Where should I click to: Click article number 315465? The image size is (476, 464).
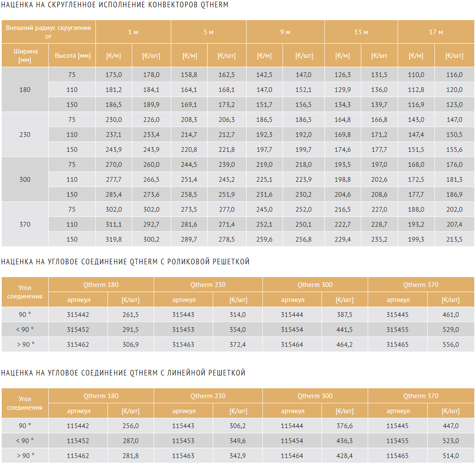(x=397, y=345)
